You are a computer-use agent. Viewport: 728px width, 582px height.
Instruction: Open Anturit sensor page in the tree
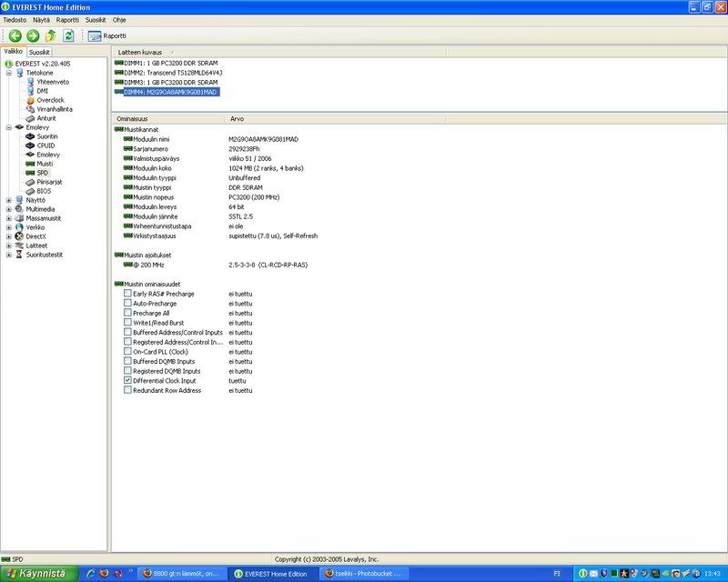point(45,118)
